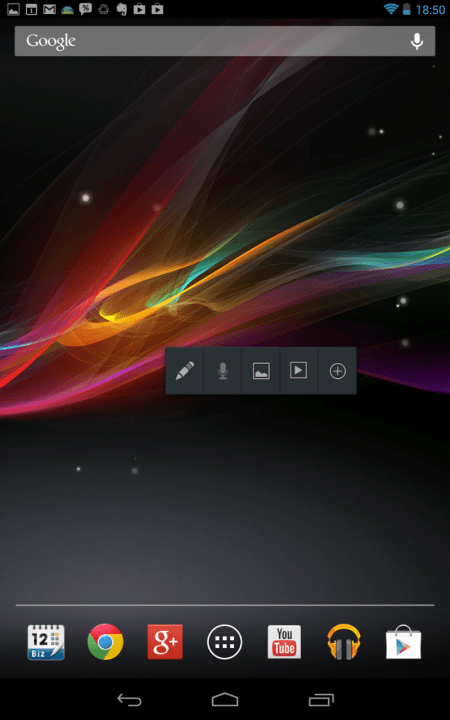Tap the Gmail notification icon in status bar
The image size is (450, 720).
(49, 9)
